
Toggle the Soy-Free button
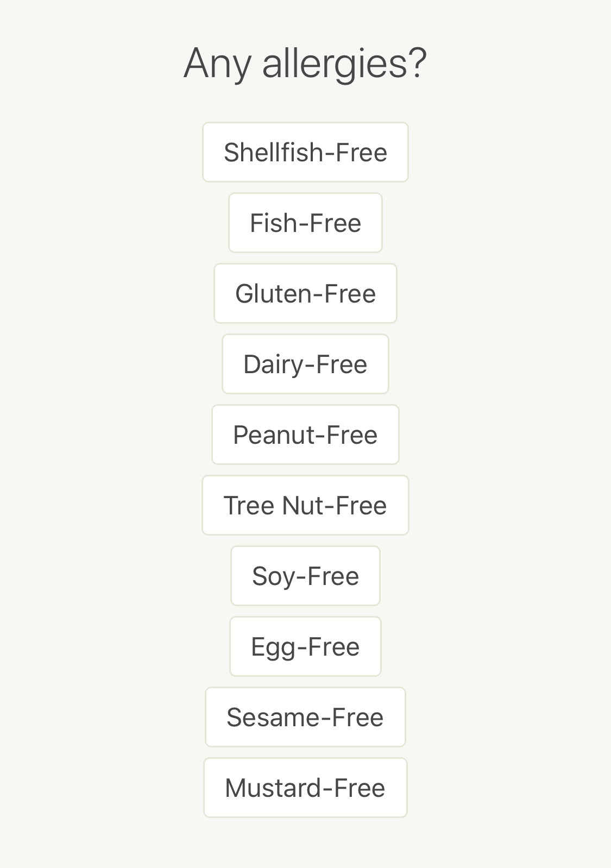[x=305, y=576]
